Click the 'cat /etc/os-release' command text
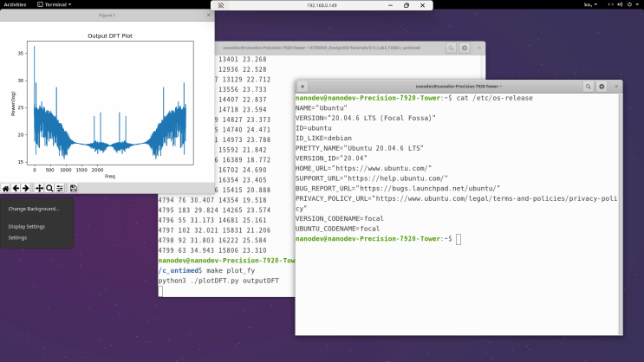Image resolution: width=644 pixels, height=362 pixels. 495,98
